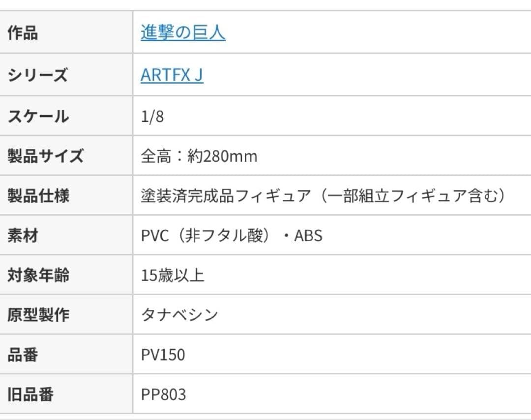The height and width of the screenshot is (420, 531).
Task: Click the シリーズ row header
Action: [37, 76]
